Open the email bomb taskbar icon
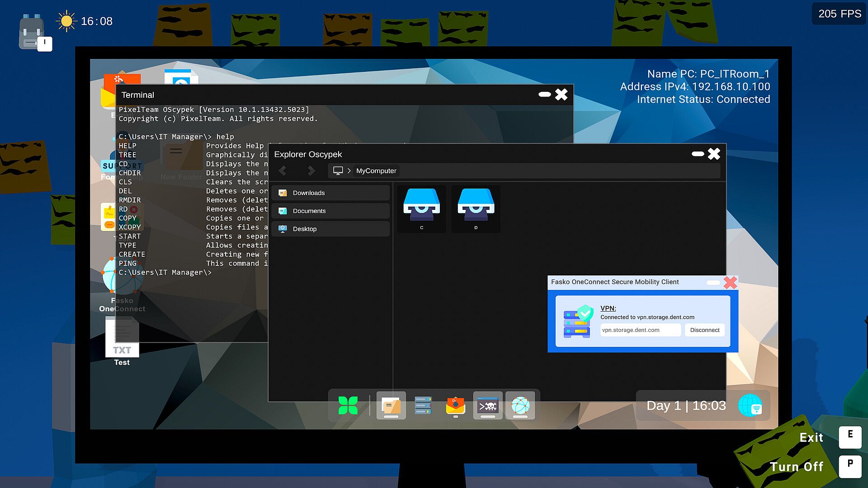 [455, 405]
